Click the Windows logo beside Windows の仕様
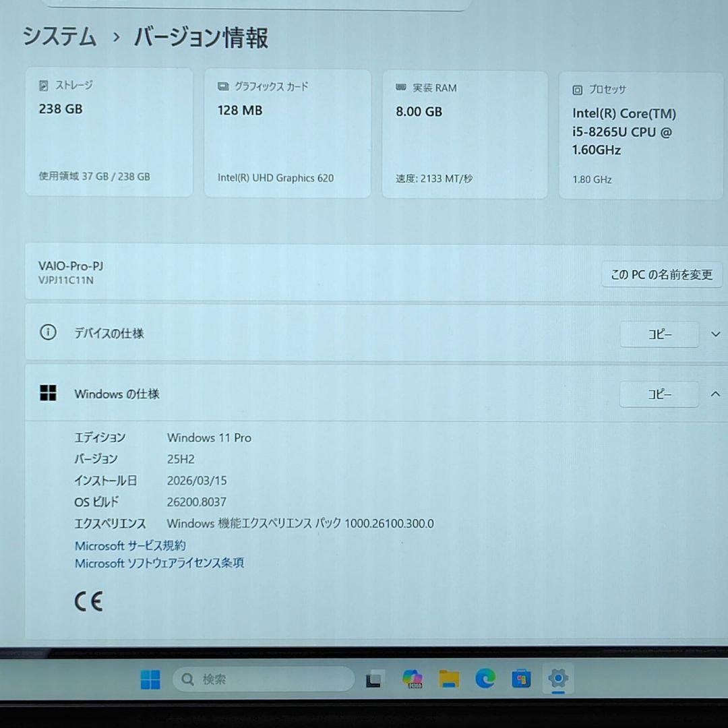 [x=49, y=393]
